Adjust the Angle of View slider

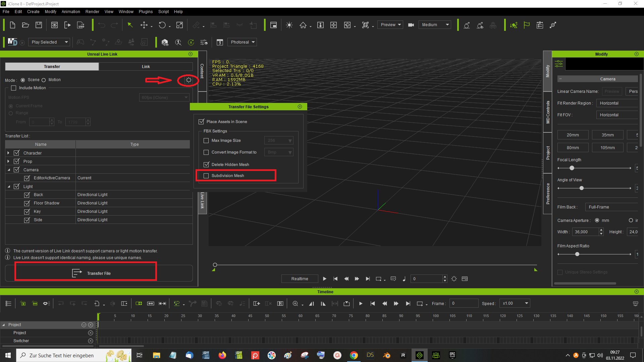(582, 188)
